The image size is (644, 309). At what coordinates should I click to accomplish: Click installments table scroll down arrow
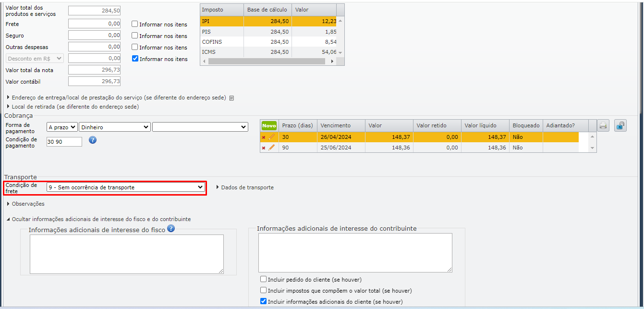pyautogui.click(x=593, y=148)
